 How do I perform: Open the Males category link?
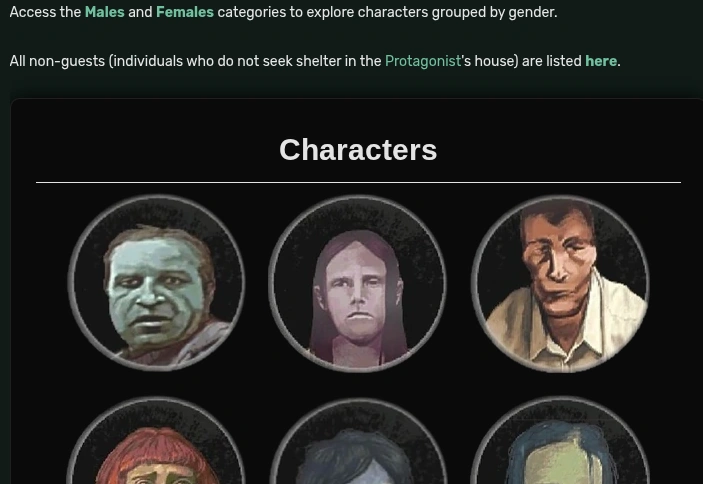coord(104,12)
